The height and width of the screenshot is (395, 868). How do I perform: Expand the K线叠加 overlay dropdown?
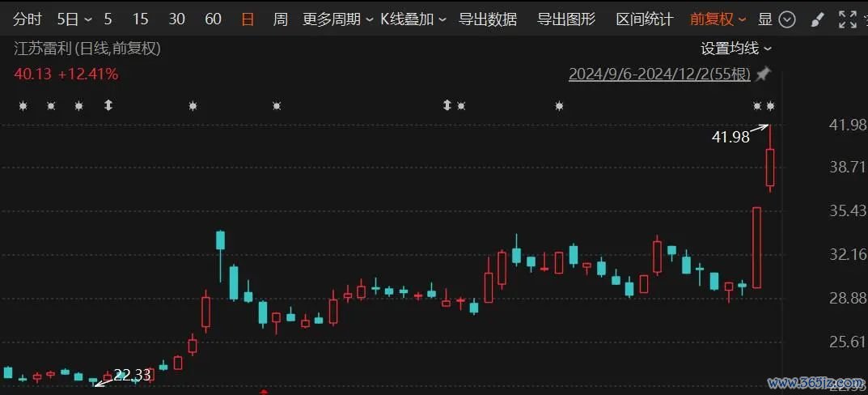413,19
